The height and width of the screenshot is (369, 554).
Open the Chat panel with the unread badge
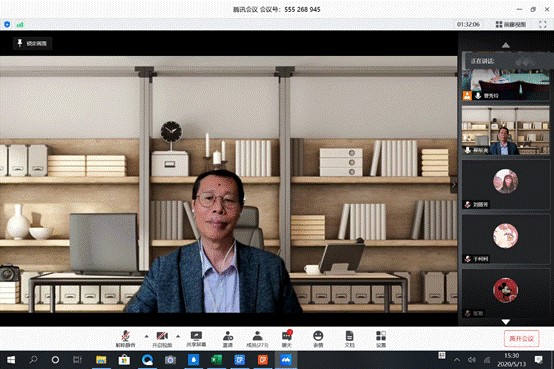[287, 339]
